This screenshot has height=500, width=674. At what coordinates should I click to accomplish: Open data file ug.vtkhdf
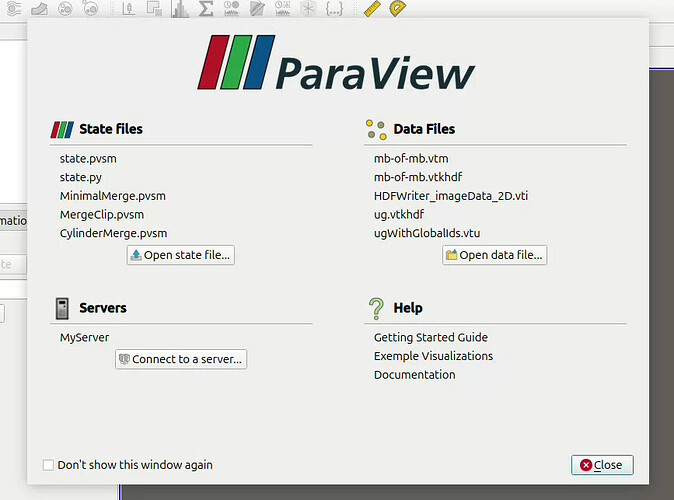coord(399,215)
